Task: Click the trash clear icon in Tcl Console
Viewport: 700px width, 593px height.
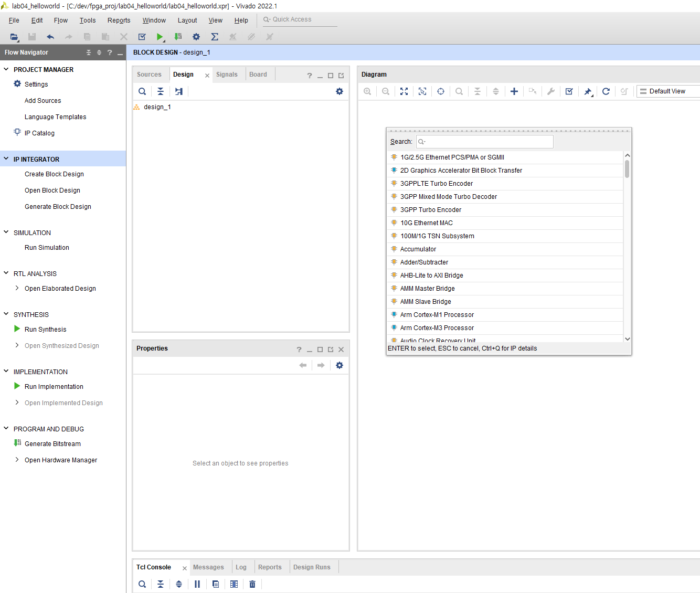Action: pos(252,584)
